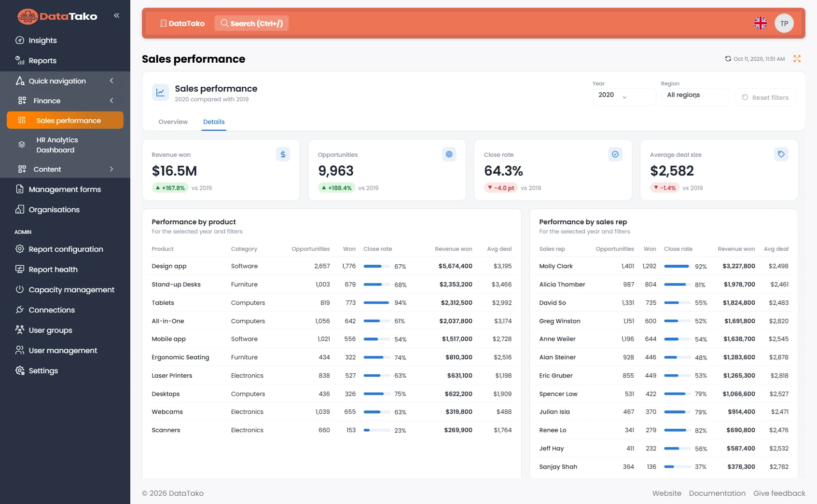The height and width of the screenshot is (504, 817).
Task: Click the target icon on Opportunities card
Action: [x=449, y=154]
